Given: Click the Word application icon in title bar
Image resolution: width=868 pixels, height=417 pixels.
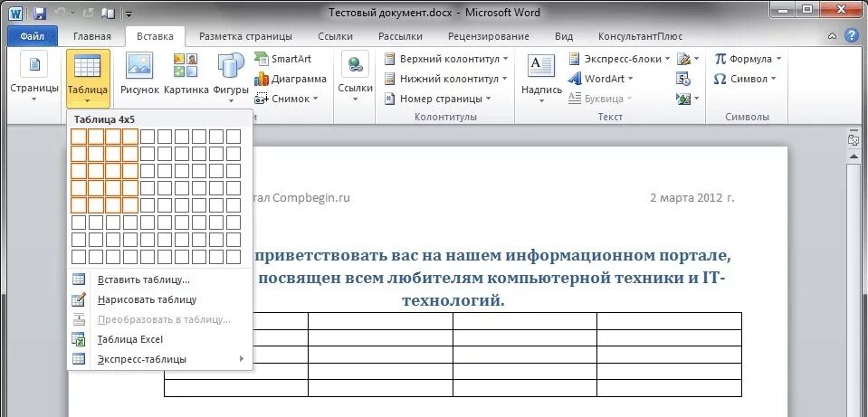Looking at the screenshot, I should pos(15,14).
